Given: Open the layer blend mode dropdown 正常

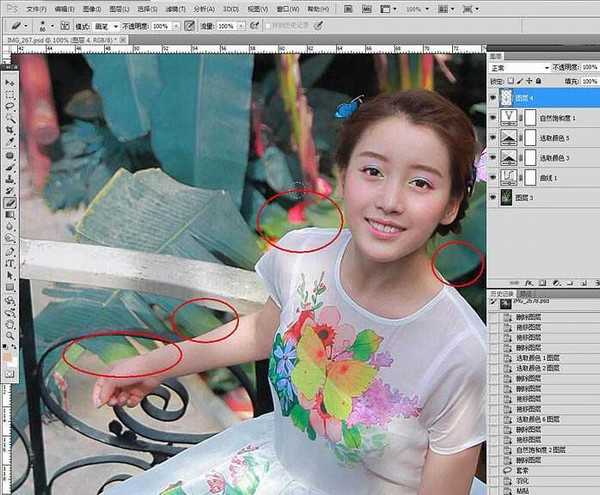Looking at the screenshot, I should tap(518, 67).
